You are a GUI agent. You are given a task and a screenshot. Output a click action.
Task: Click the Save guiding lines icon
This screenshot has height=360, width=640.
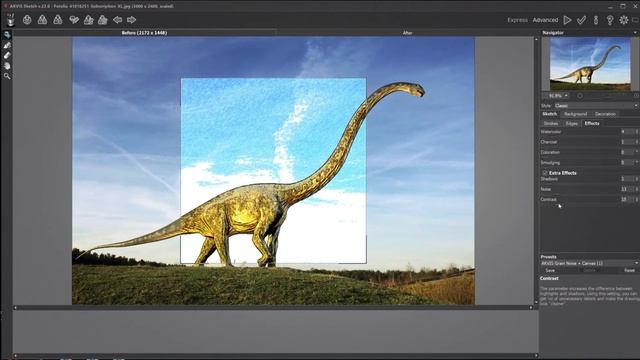click(103, 20)
